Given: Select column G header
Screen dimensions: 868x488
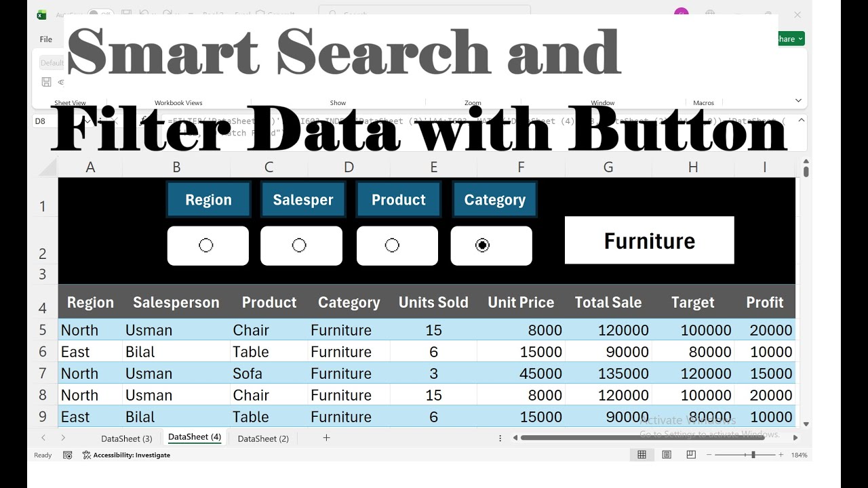Looking at the screenshot, I should coord(608,167).
